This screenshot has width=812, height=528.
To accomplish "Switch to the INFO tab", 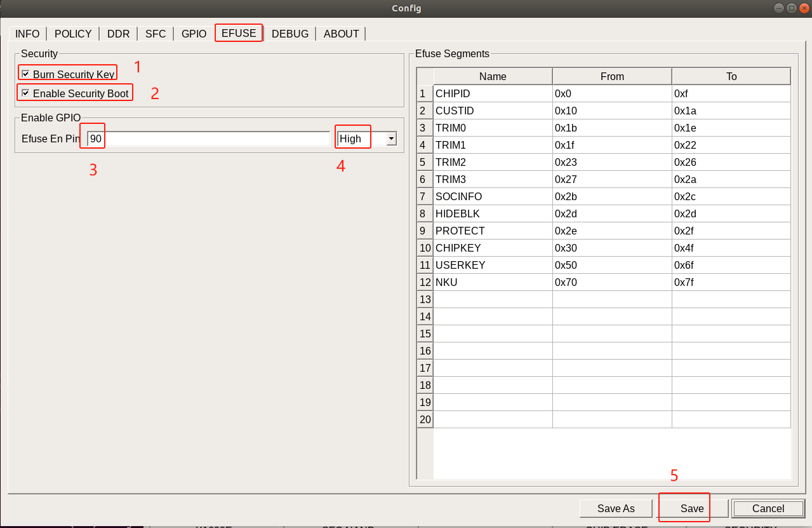I will tap(27, 34).
